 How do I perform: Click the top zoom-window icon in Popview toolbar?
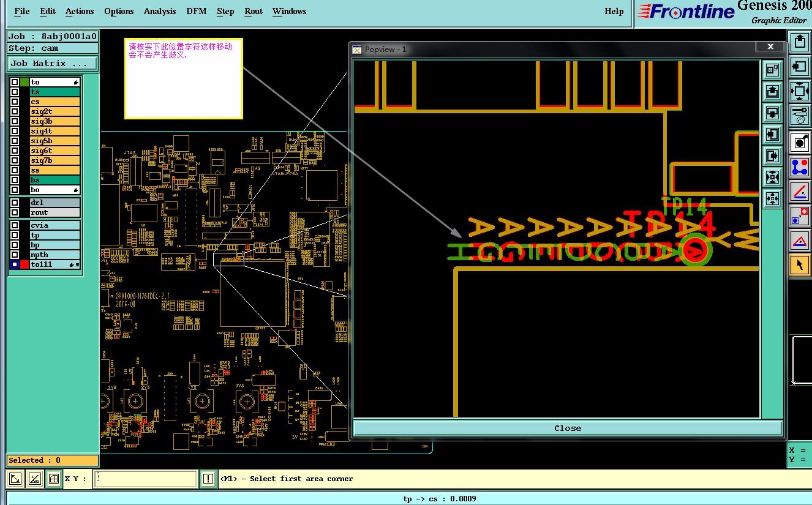(772, 70)
